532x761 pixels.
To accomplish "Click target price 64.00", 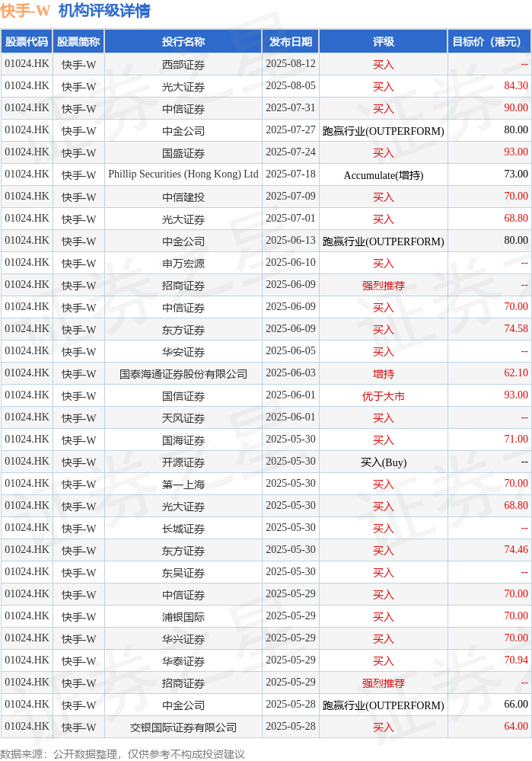I will click(x=516, y=726).
